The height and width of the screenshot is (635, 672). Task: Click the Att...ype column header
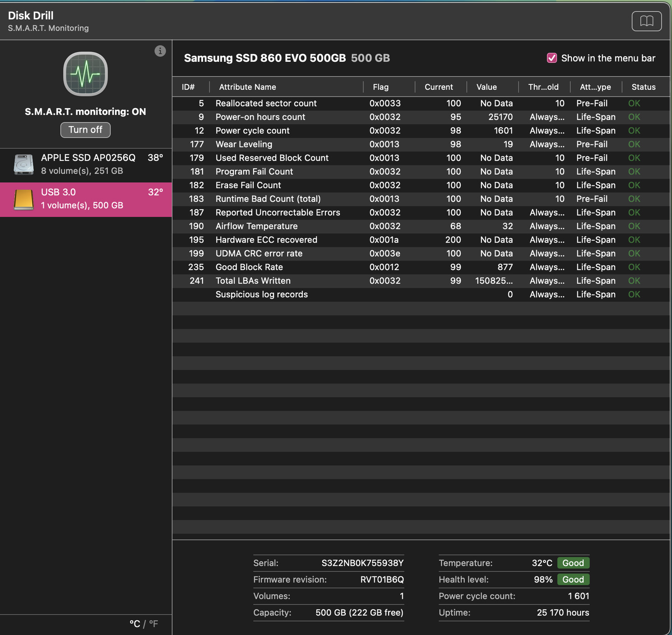click(x=595, y=87)
